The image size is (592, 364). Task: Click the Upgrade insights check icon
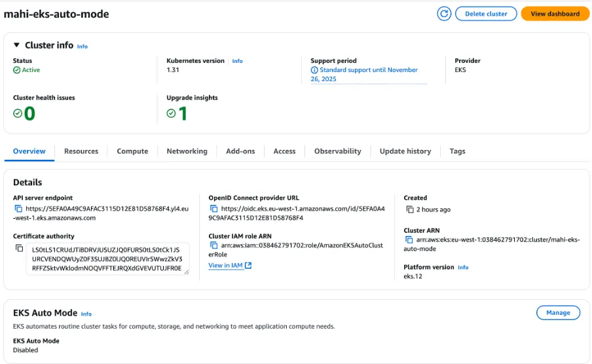pos(171,113)
